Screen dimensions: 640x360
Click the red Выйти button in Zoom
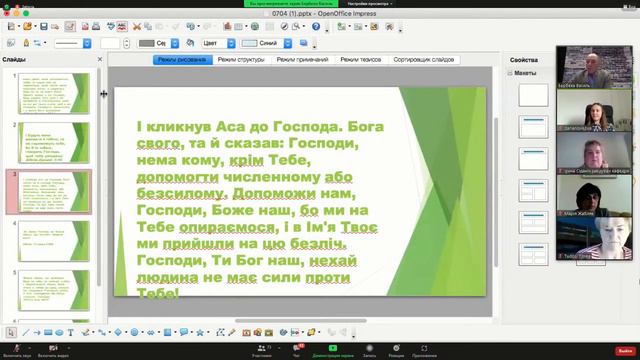point(625,351)
